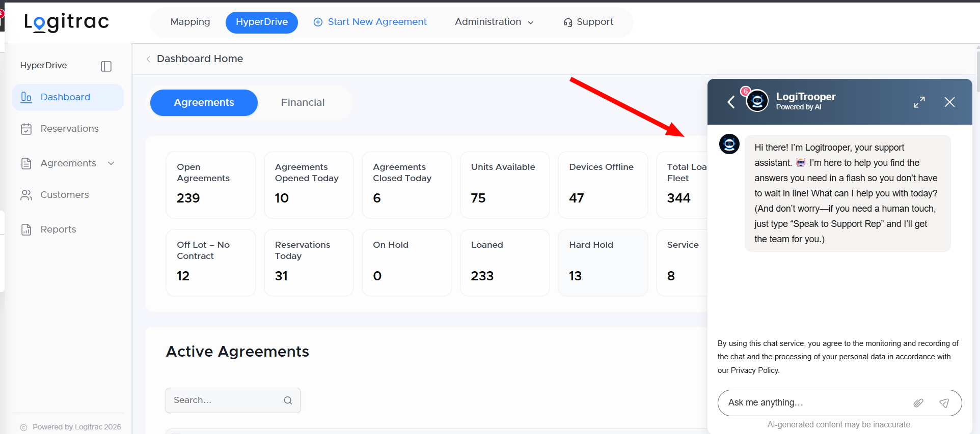Open the Agreements Closed Today card
The height and width of the screenshot is (434, 980).
[407, 185]
